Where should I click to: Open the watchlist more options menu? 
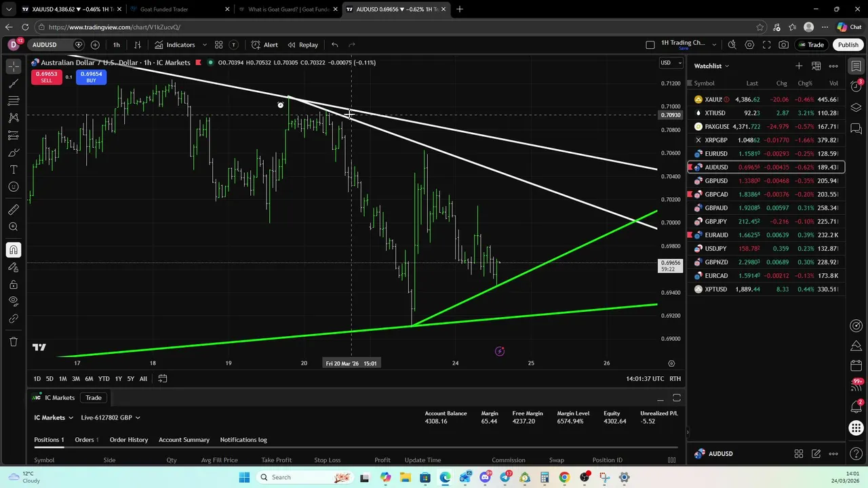pyautogui.click(x=833, y=66)
